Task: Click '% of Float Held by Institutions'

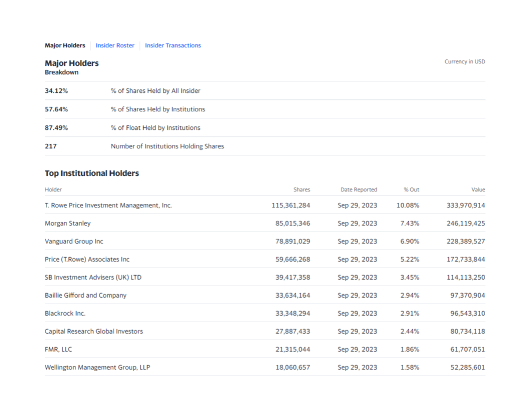Action: [155, 128]
